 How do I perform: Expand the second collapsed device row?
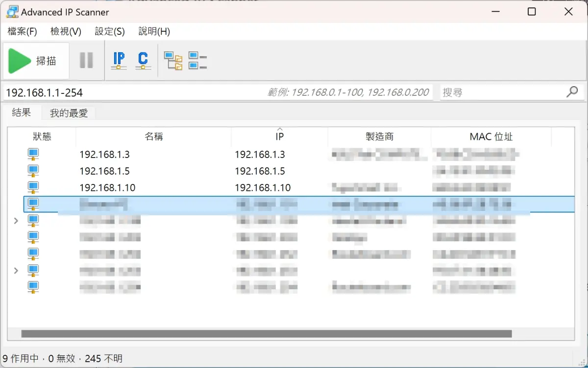pos(16,271)
